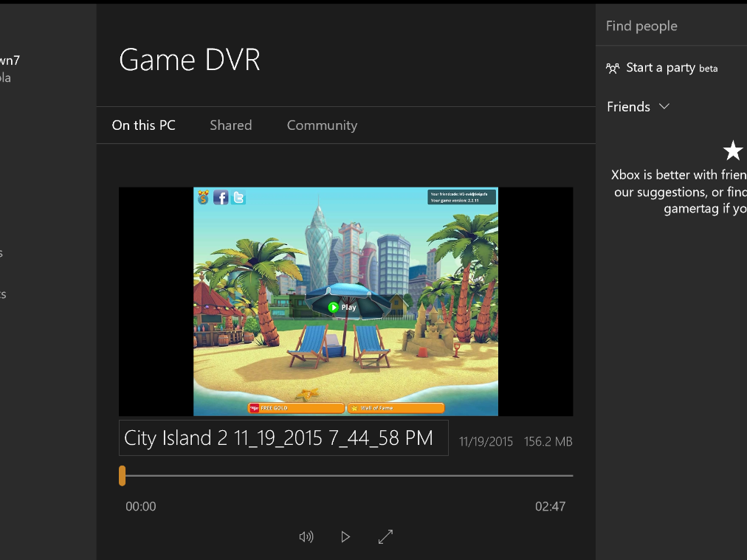Screen dimensions: 747x560
Task: Open the Shared tab
Action: [231, 125]
